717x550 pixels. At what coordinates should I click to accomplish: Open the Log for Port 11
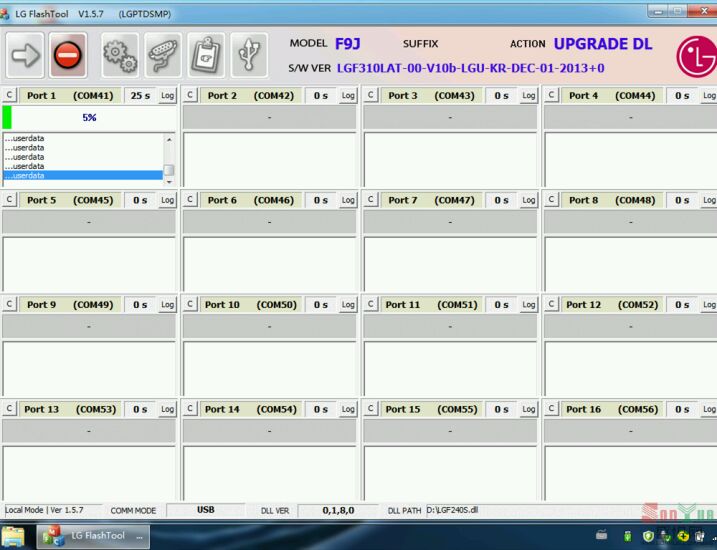(x=529, y=304)
